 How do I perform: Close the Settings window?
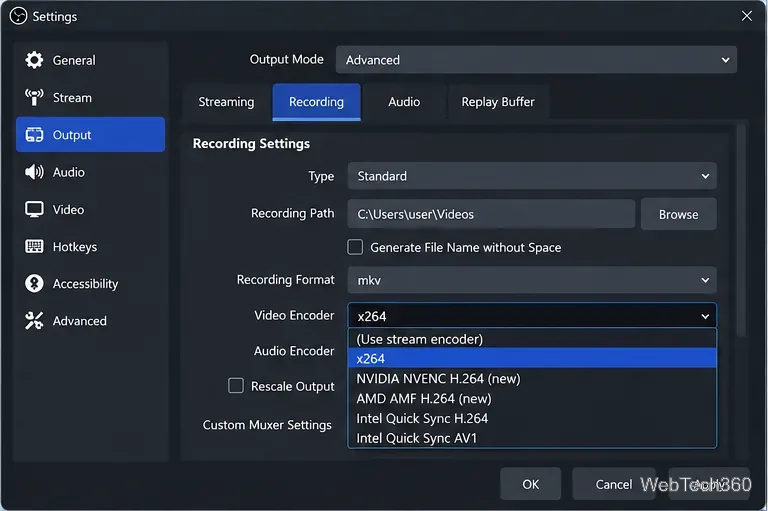click(746, 16)
